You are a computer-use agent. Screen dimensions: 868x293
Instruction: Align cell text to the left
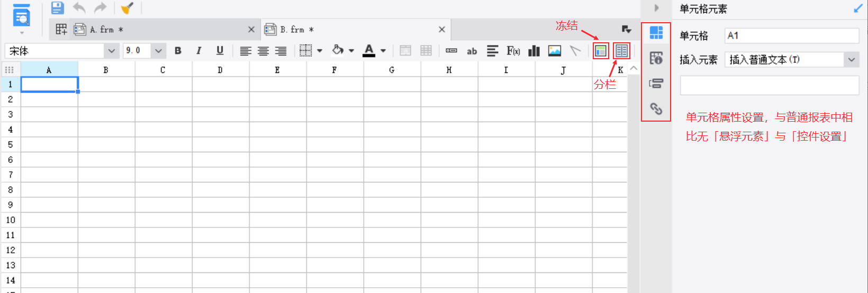[x=246, y=51]
